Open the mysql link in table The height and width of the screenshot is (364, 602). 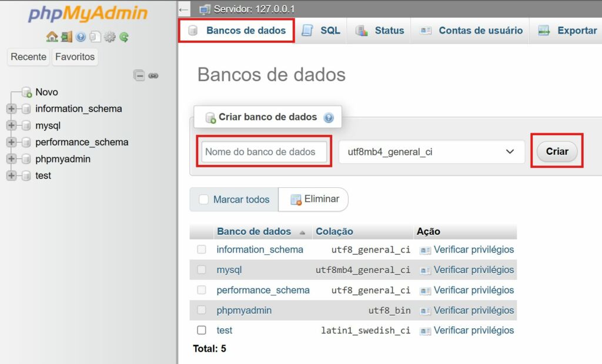click(229, 270)
